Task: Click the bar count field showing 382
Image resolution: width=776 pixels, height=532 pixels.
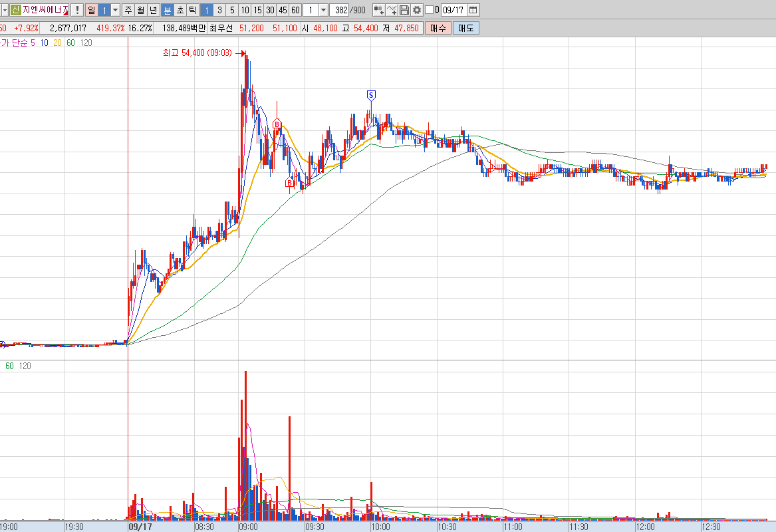Action: [340, 10]
